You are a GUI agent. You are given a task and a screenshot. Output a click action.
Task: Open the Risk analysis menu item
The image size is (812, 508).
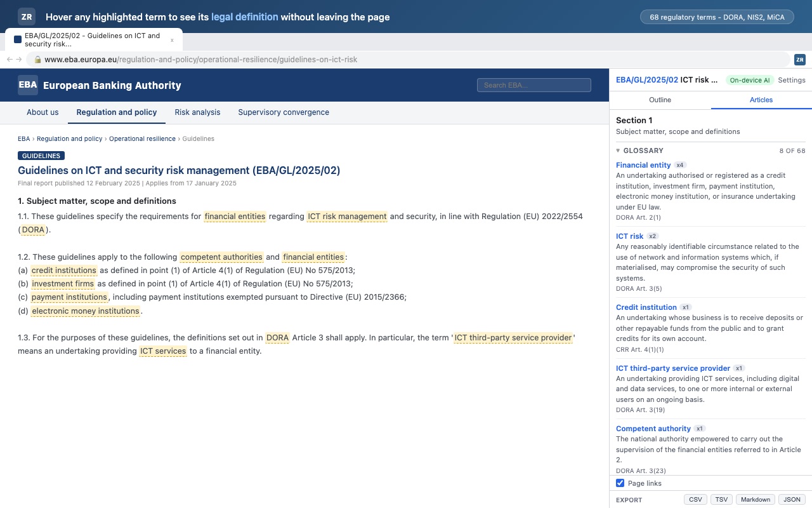[x=197, y=112]
